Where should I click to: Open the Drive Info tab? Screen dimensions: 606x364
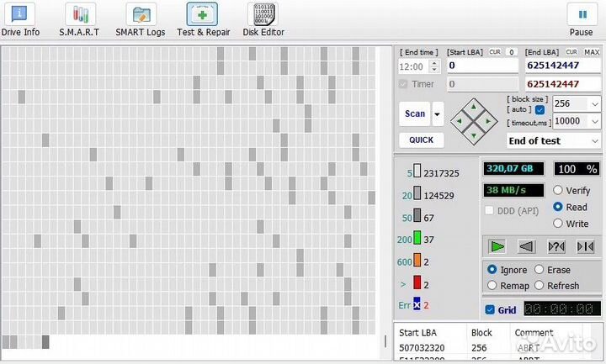click(20, 19)
